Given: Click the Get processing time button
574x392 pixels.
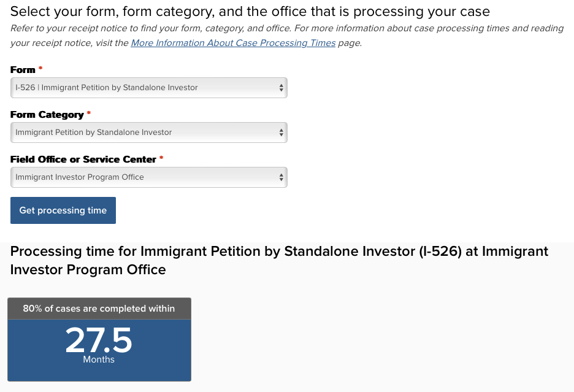Looking at the screenshot, I should point(63,210).
